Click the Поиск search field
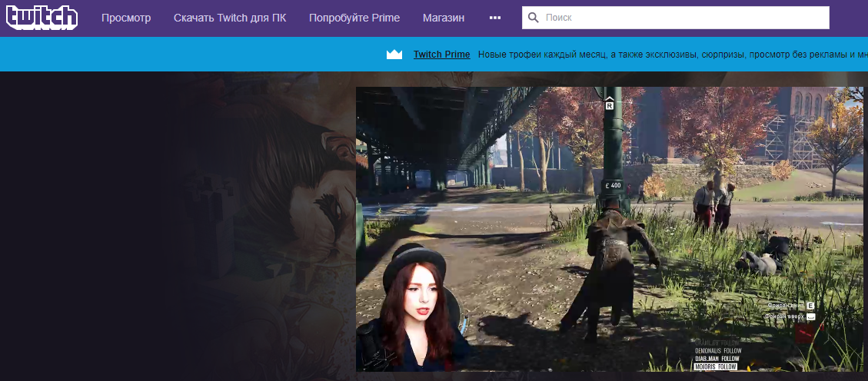Screen dimensions: 868x381 pos(675,18)
